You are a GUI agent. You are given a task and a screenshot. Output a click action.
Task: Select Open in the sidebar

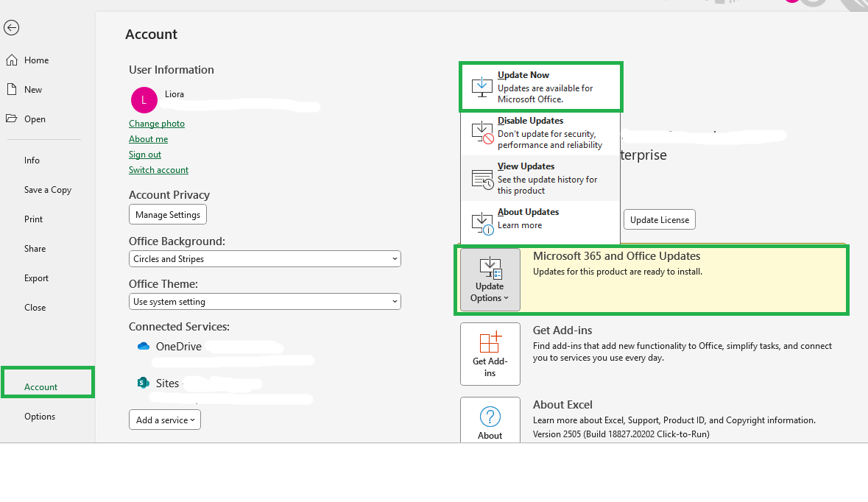coord(35,119)
